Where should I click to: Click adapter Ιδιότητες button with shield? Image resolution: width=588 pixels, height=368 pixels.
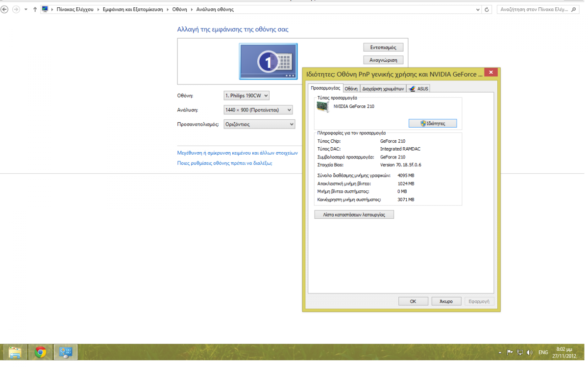point(433,123)
